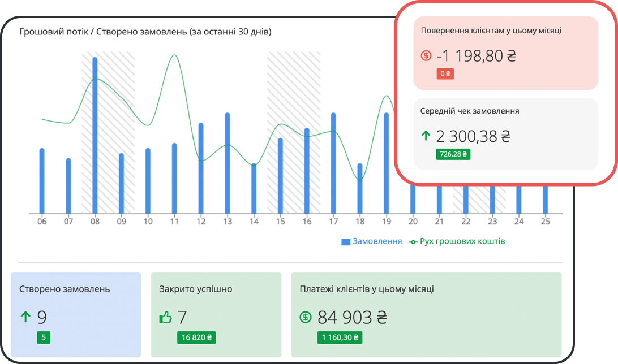Open the Створено замовлень card
Image resolution: width=618 pixels, height=364 pixels.
(x=76, y=314)
